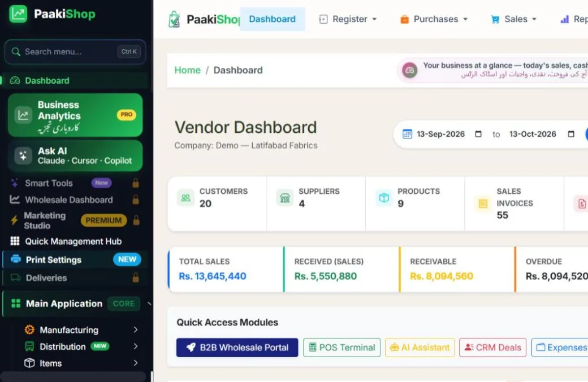Image resolution: width=588 pixels, height=382 pixels.
Task: Open the POS Terminal module
Action: coord(341,348)
